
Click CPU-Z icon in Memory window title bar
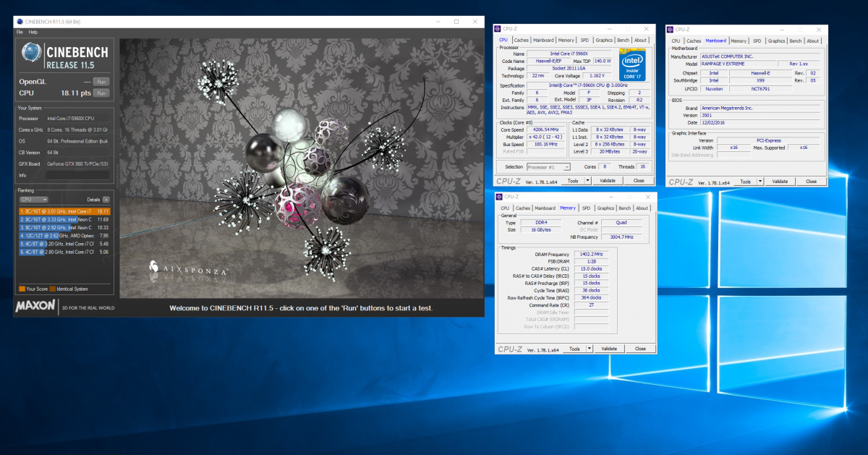click(500, 197)
